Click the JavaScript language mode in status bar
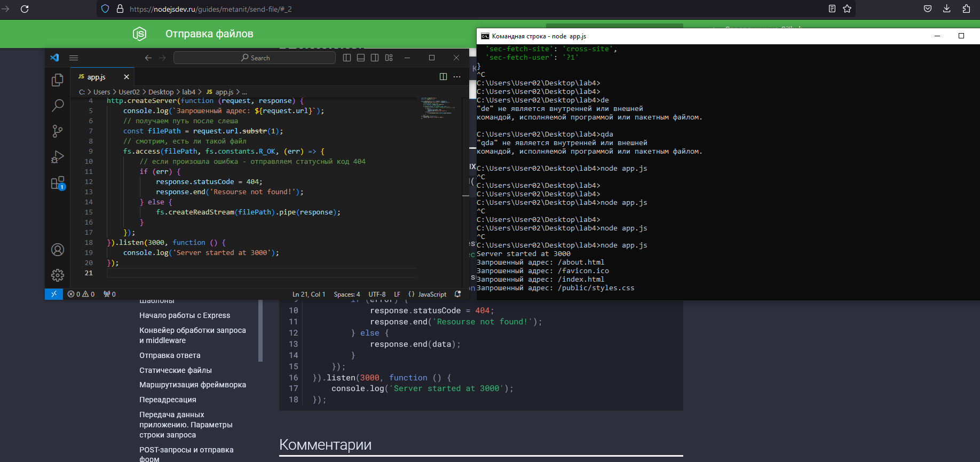Viewport: 980px width, 462px height. (x=432, y=294)
